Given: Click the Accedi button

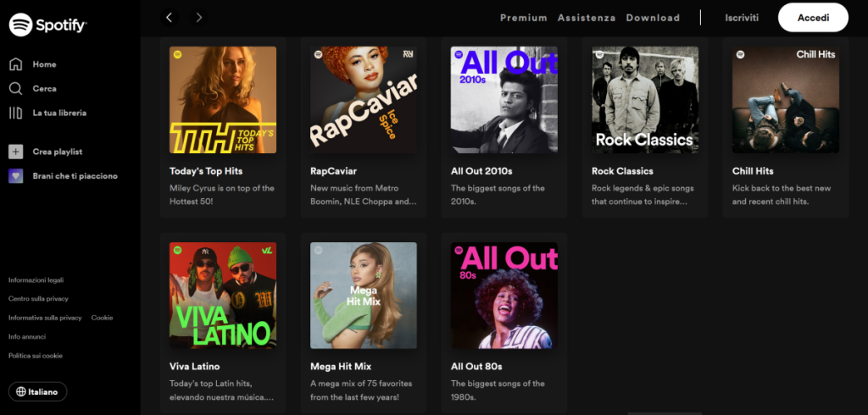Looking at the screenshot, I should pyautogui.click(x=813, y=18).
